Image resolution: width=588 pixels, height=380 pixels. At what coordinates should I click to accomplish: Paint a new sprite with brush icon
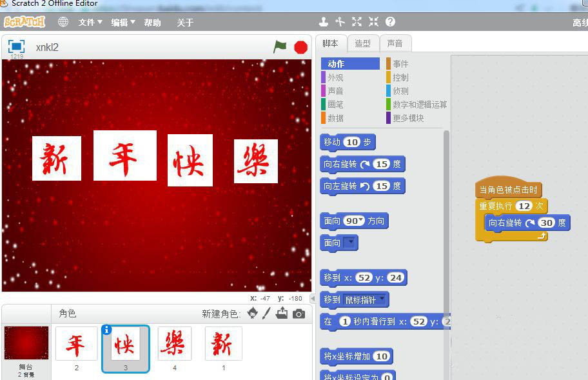pyautogui.click(x=266, y=313)
